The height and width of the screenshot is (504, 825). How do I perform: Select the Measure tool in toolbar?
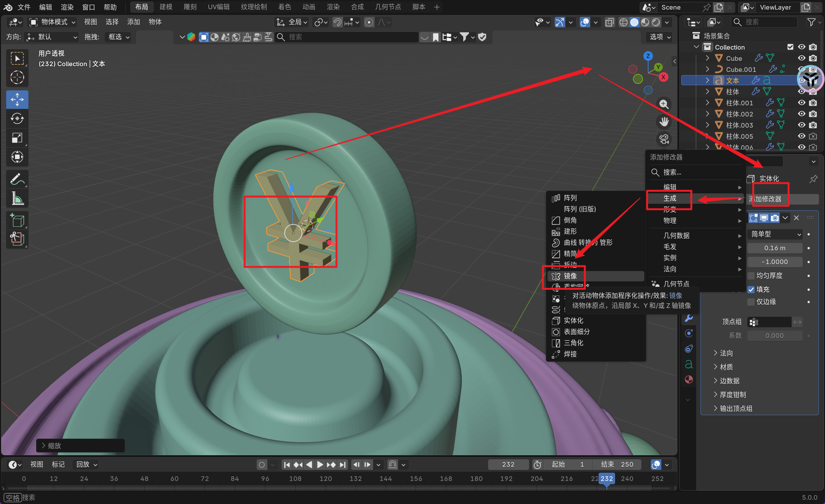(17, 198)
